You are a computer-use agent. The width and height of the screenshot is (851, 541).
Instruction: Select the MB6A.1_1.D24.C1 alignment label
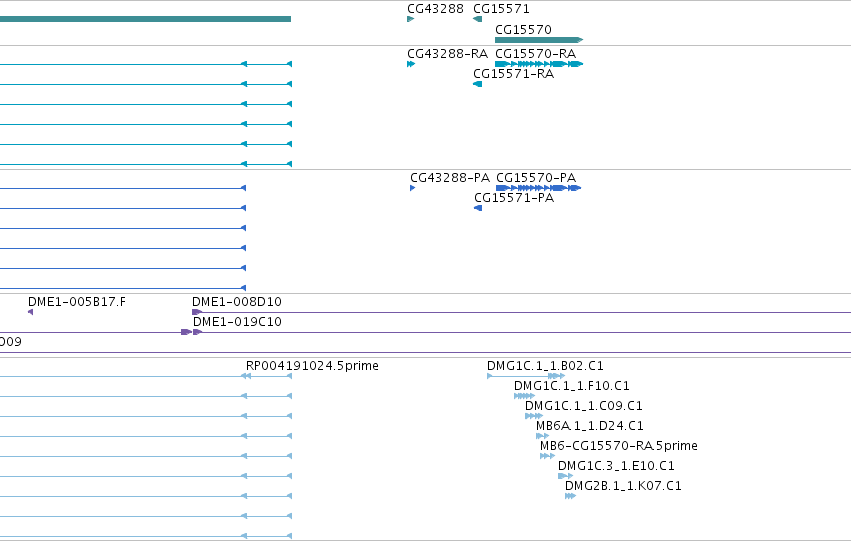[589, 426]
